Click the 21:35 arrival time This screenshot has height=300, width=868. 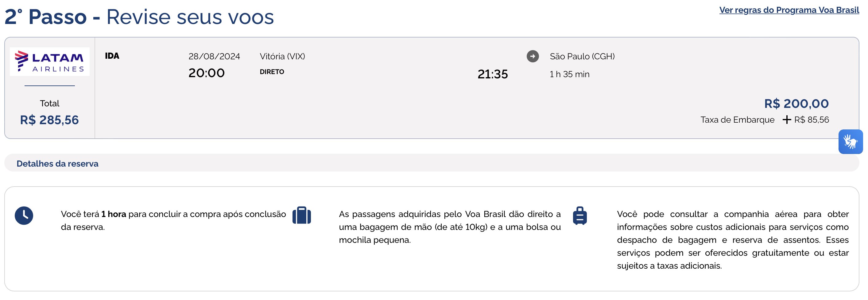click(x=493, y=74)
